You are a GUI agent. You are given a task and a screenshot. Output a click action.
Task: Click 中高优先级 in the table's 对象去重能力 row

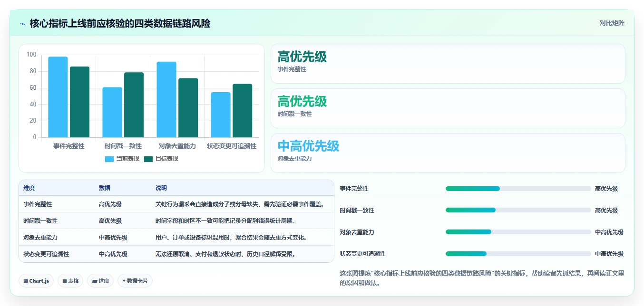click(113, 238)
